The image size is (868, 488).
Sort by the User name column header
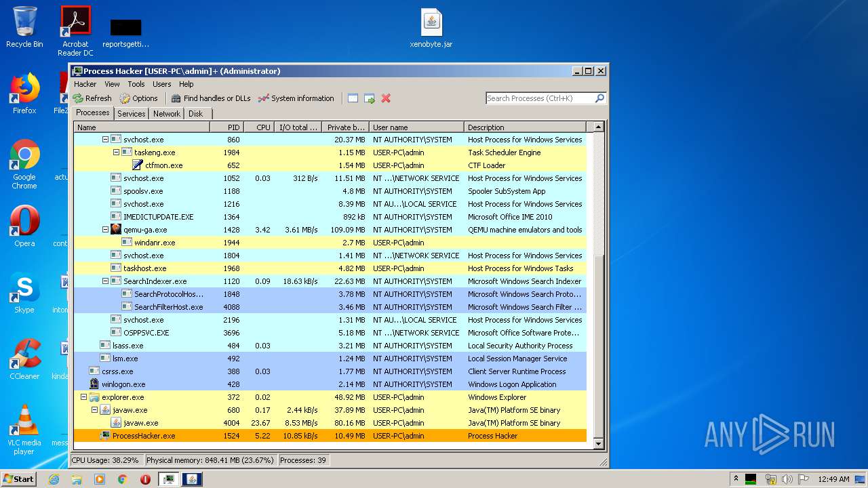[x=416, y=127]
